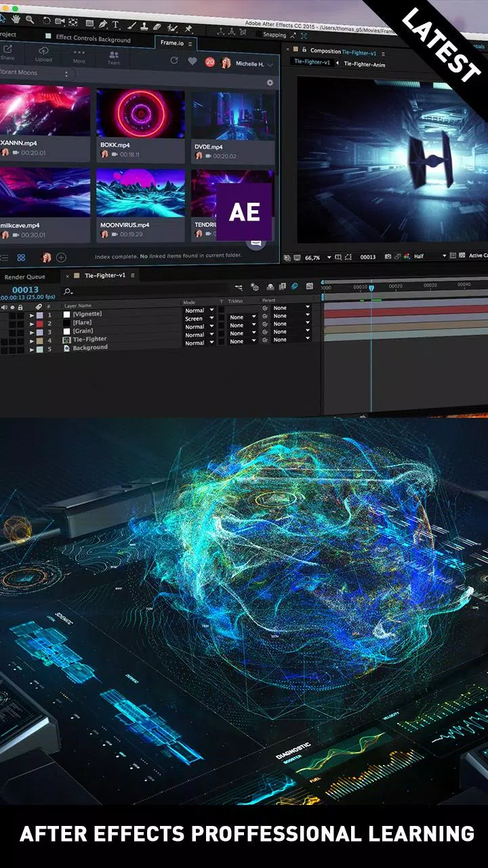Click the show channel color icon
Viewport: 488px width, 868px height.
tap(406, 257)
